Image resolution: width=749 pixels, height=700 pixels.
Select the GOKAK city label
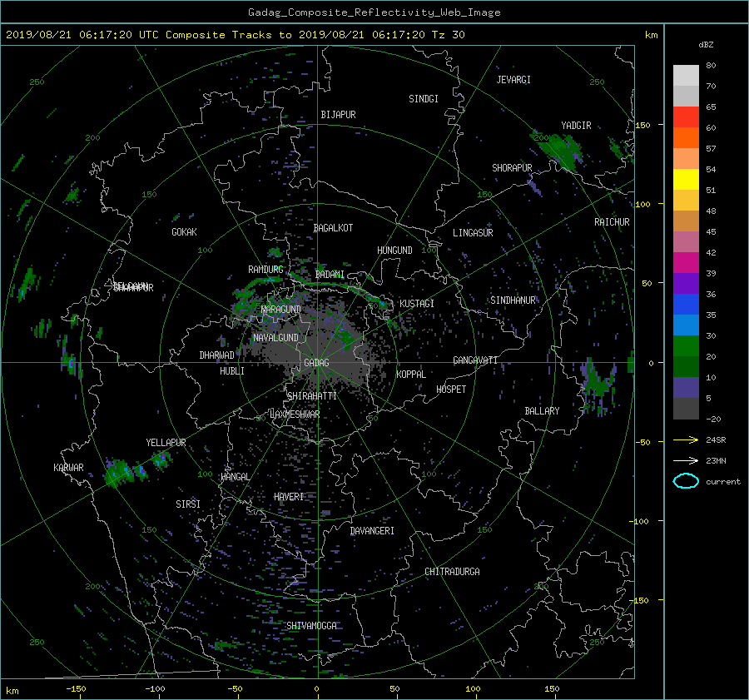[185, 232]
